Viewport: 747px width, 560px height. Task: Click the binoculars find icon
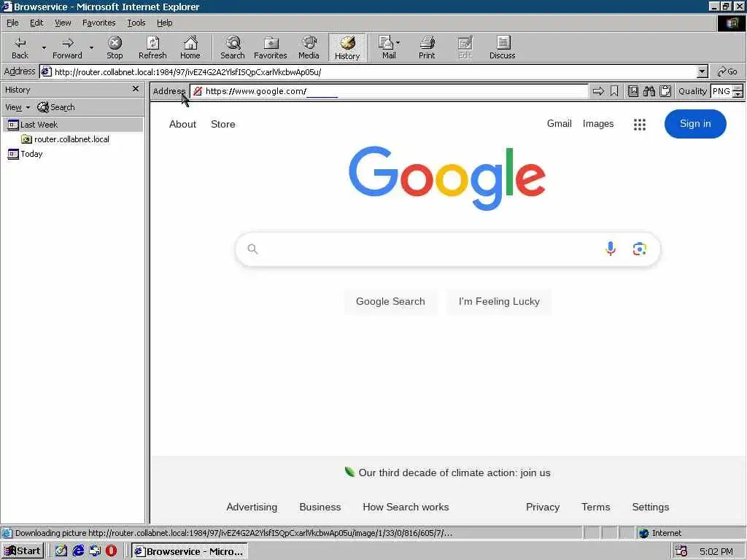649,91
